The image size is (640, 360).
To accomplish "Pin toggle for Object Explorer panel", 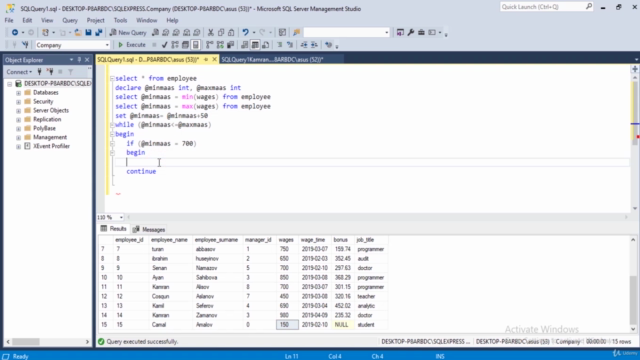I will pyautogui.click(x=79, y=60).
